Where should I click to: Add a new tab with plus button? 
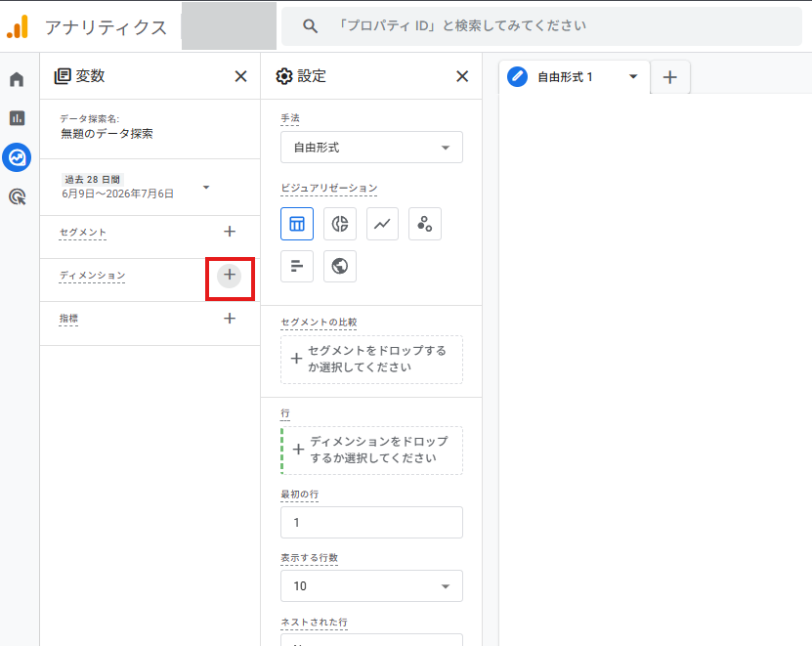(x=670, y=77)
